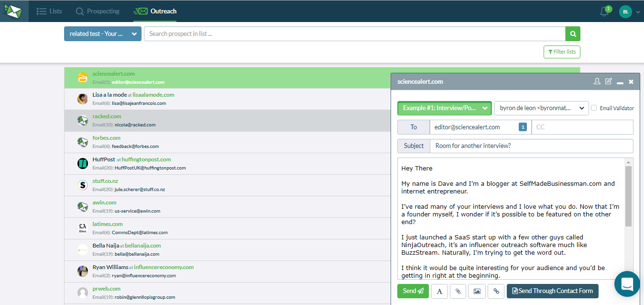Click the forbes.com envelope avatar
This screenshot has width=644, height=305.
coord(83,142)
